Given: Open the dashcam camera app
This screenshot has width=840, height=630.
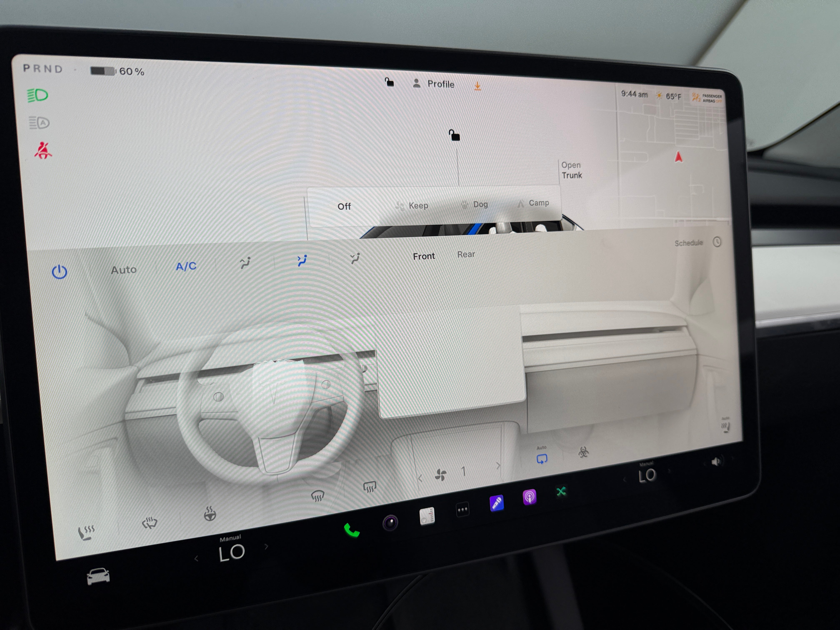Looking at the screenshot, I should tap(390, 523).
